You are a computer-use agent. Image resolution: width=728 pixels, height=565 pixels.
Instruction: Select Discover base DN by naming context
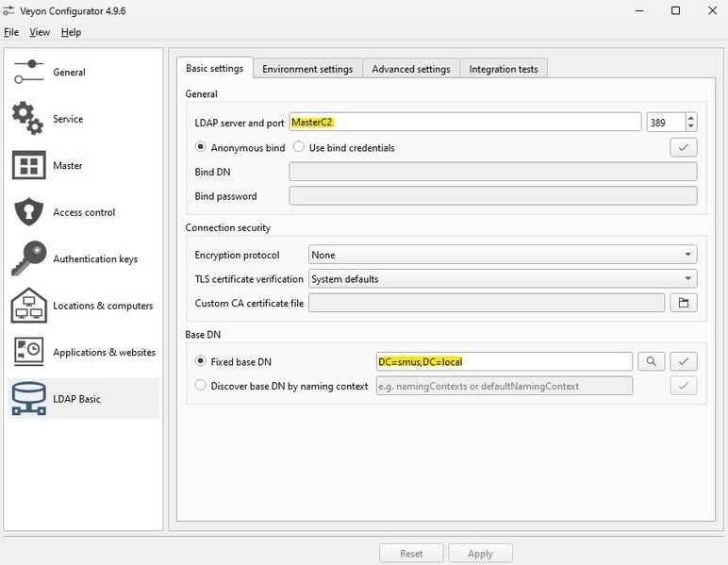tap(200, 386)
